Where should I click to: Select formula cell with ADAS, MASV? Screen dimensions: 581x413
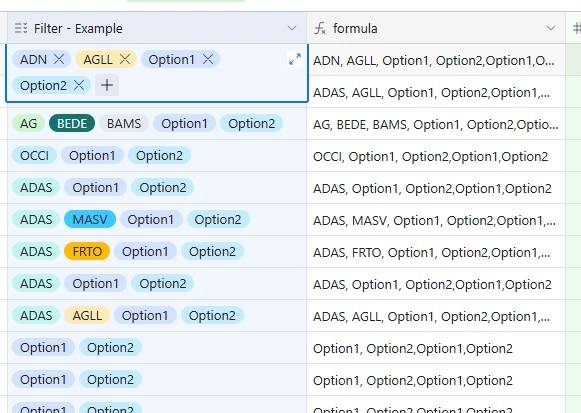[x=436, y=220]
